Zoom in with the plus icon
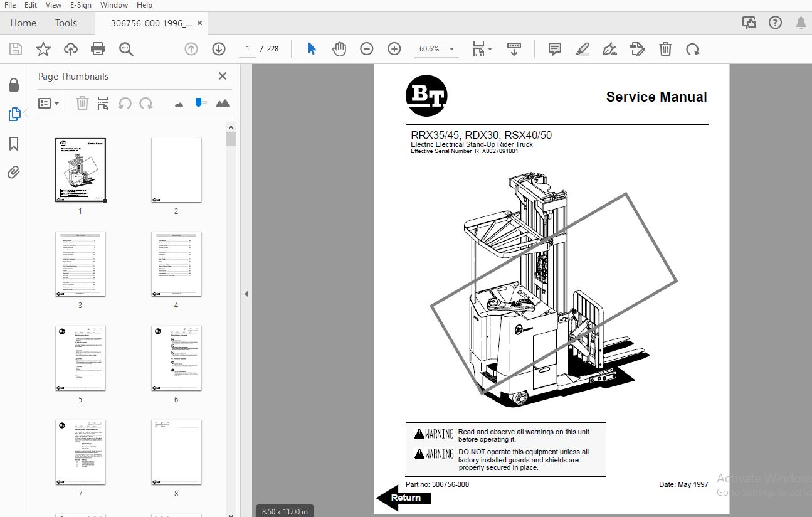This screenshot has height=517, width=812. tap(394, 49)
